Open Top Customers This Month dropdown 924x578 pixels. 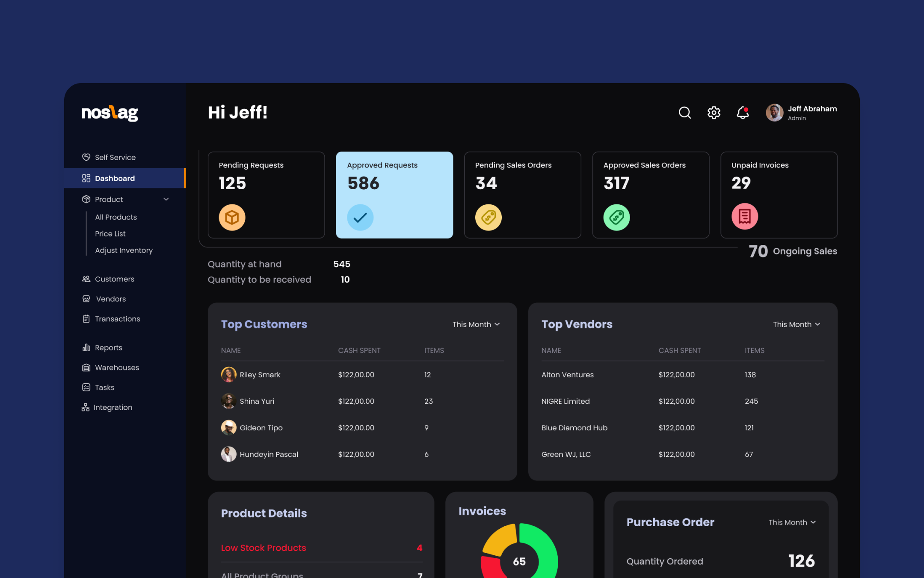click(476, 324)
